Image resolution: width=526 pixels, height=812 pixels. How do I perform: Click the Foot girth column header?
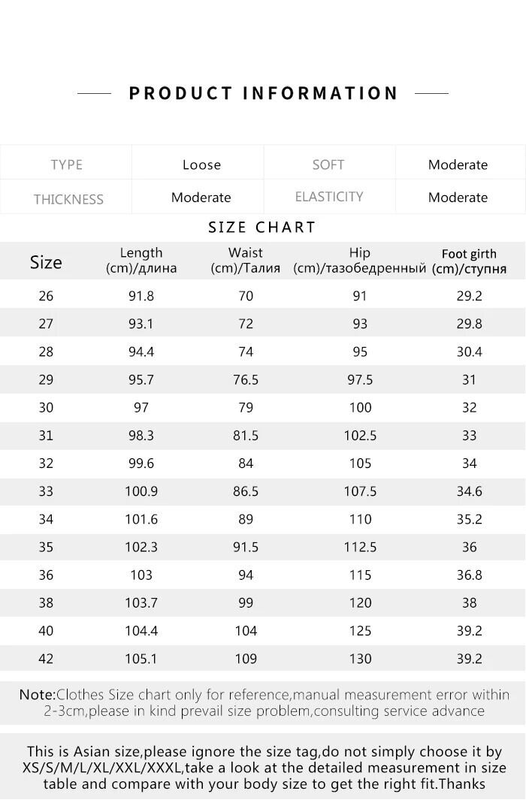(469, 261)
